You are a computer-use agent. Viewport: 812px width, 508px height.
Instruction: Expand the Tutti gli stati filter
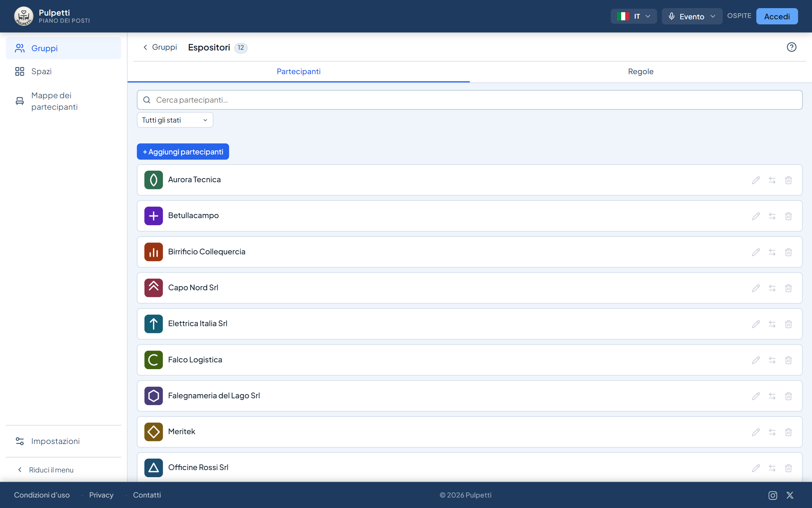[x=175, y=120]
